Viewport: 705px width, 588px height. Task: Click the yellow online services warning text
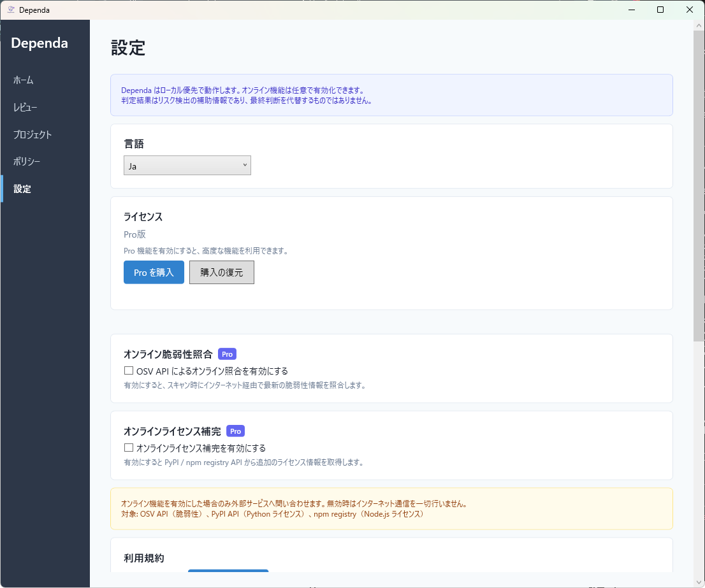[x=295, y=508]
